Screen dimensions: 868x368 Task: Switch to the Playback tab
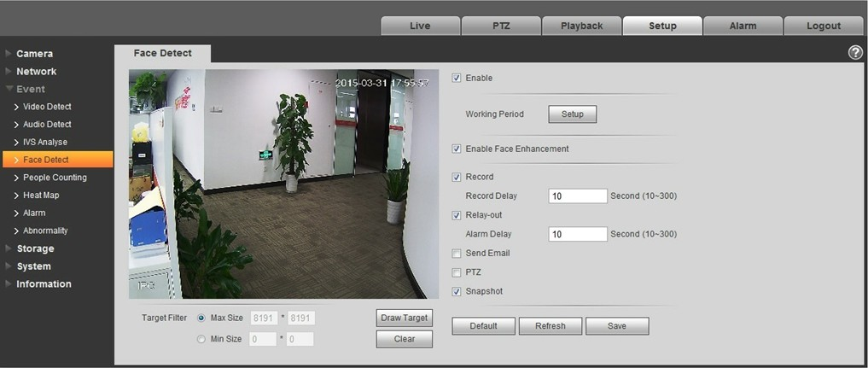tap(581, 26)
